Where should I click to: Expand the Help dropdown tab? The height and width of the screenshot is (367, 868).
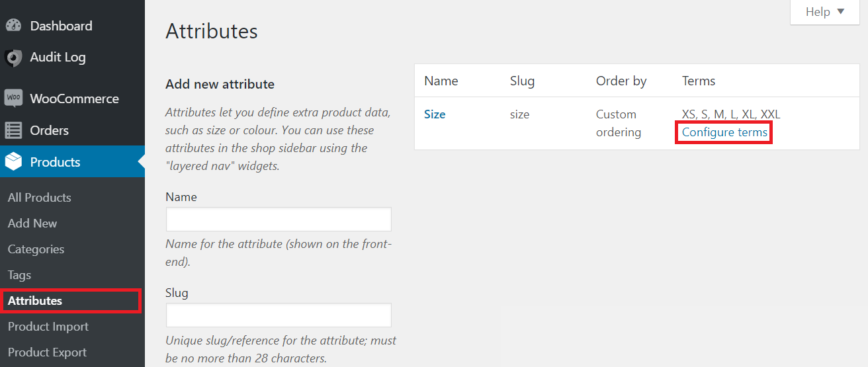click(x=825, y=12)
